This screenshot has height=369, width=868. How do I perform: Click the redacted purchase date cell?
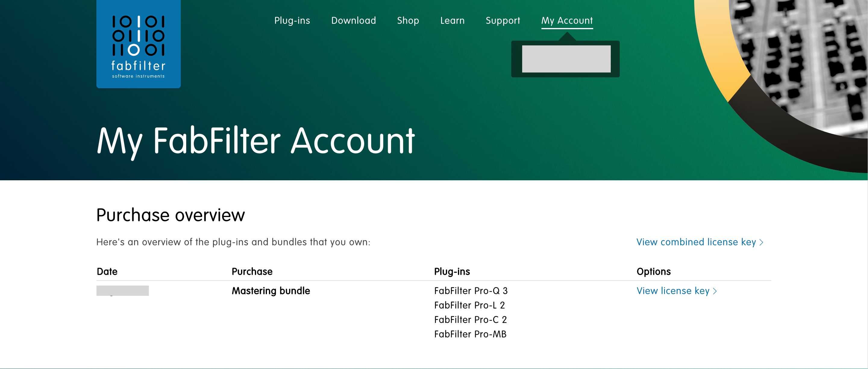coord(123,290)
